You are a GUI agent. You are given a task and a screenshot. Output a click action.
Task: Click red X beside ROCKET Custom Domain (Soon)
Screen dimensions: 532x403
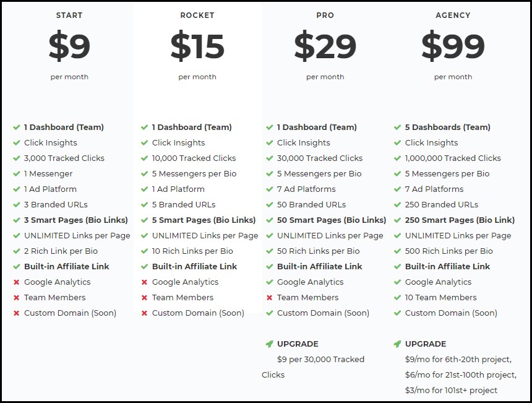tap(144, 313)
